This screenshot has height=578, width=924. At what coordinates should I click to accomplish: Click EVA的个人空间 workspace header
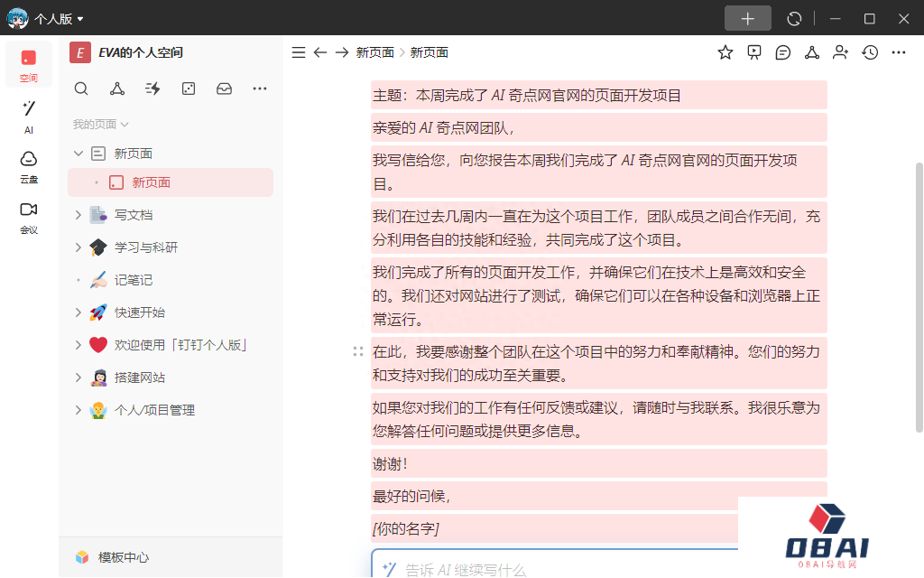140,52
